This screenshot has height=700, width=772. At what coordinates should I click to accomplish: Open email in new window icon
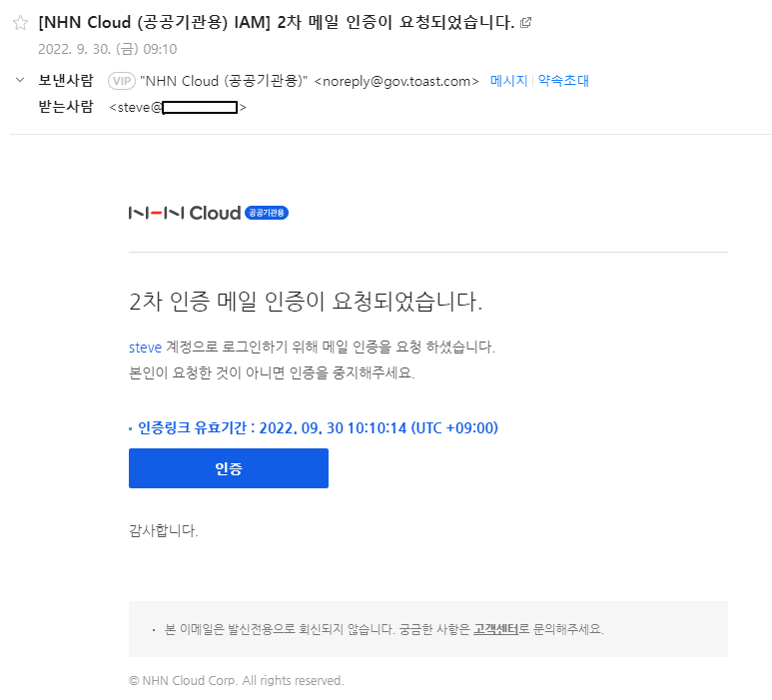pyautogui.click(x=526, y=23)
